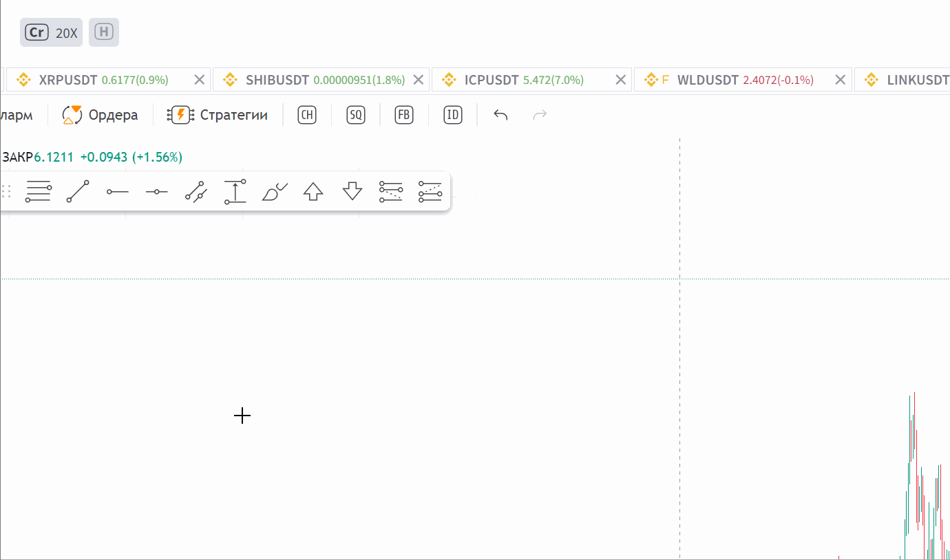Close the WLDUSDT tab
950x560 pixels.
[x=840, y=80]
